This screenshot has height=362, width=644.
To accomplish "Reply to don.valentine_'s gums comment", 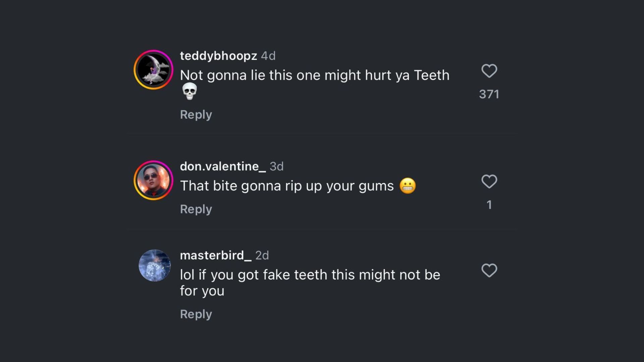I will tap(196, 209).
